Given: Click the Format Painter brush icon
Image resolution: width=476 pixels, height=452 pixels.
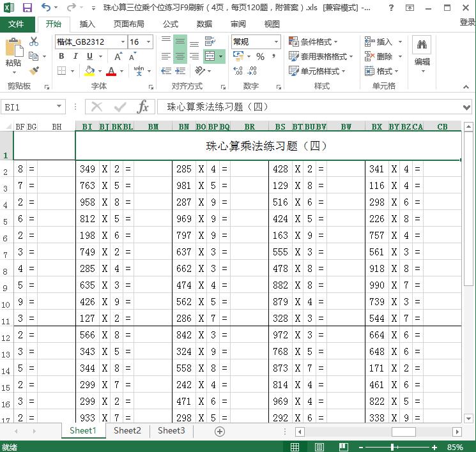Looking at the screenshot, I should point(34,70).
